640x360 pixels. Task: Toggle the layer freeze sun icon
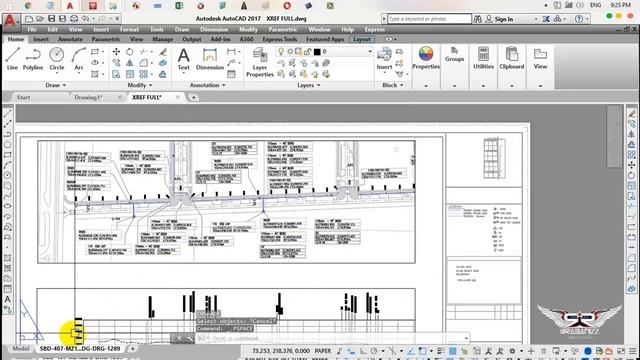pos(290,51)
